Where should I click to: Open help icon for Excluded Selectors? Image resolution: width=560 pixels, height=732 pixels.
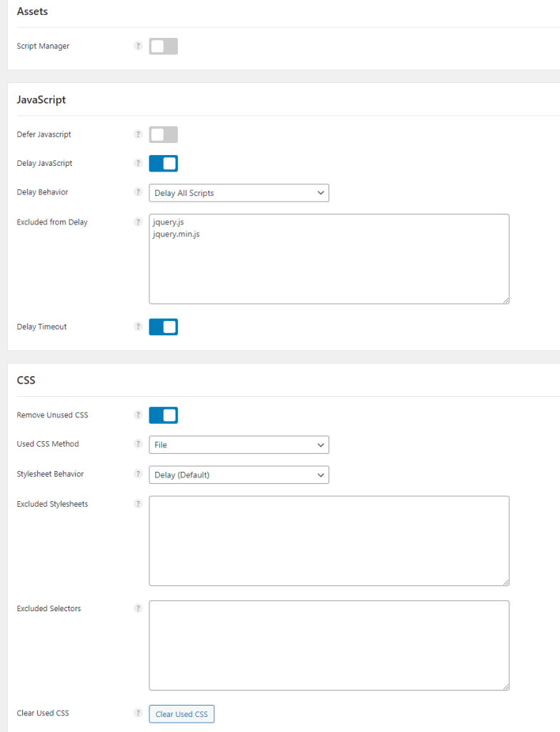coord(138,608)
